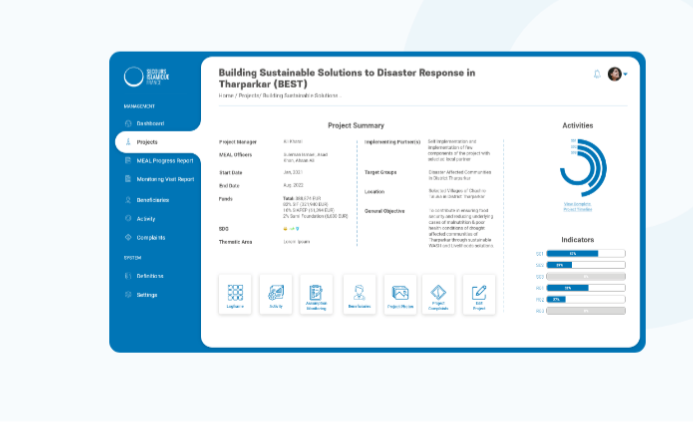
Task: Open the Logframe tile
Action: [235, 295]
